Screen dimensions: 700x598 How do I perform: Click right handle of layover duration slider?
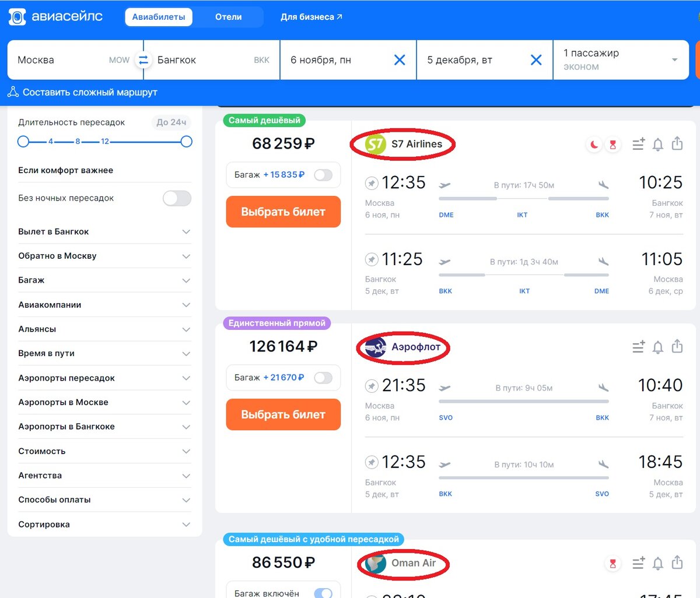[x=186, y=142]
